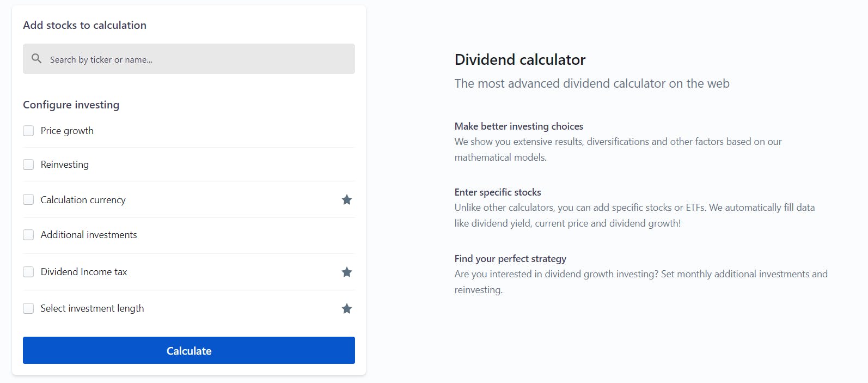The height and width of the screenshot is (383, 868).
Task: Click the Enter specific stocks heading
Action: coord(498,192)
